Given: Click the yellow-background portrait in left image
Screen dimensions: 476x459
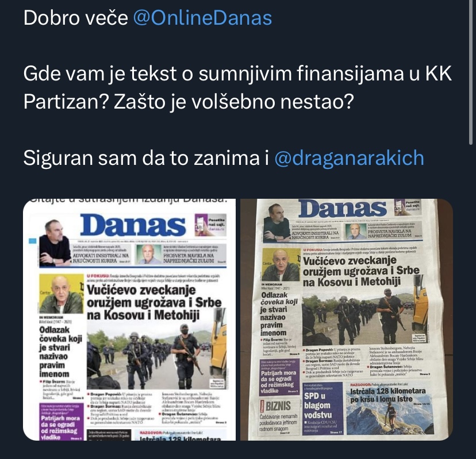Looking at the screenshot, I should tap(62, 294).
